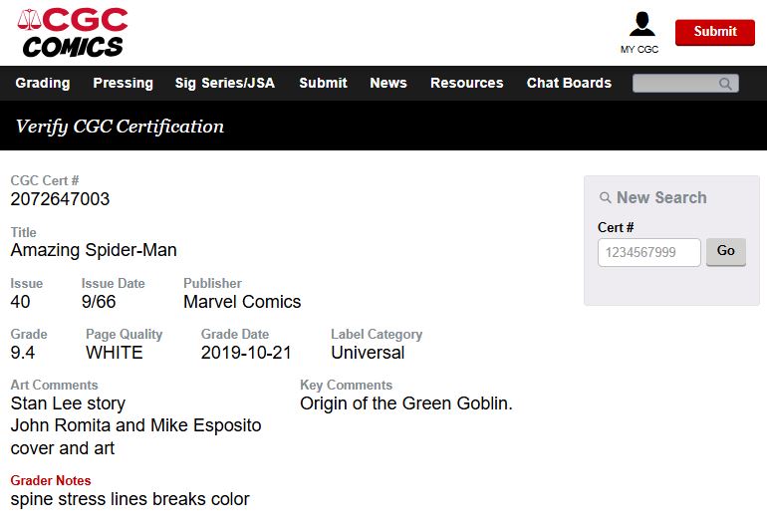Go to the Pressing menu
This screenshot has width=767, height=532.
coord(123,83)
